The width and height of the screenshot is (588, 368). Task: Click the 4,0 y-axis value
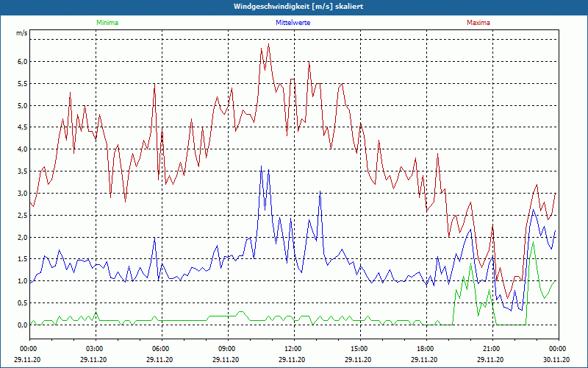tap(23, 149)
